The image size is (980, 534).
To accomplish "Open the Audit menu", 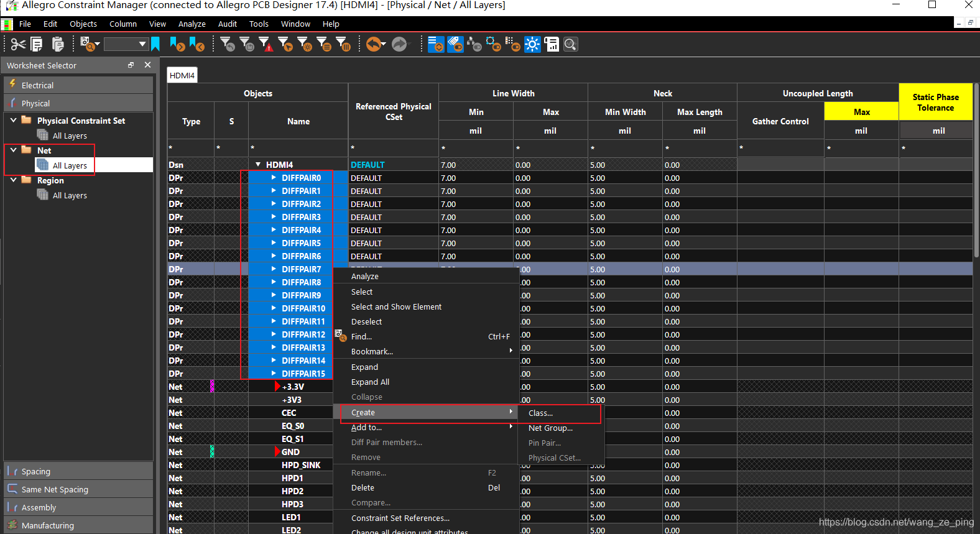I will (228, 24).
